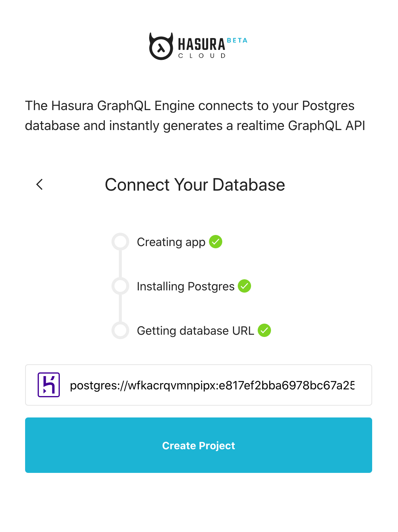
Task: Click green checkmark beside Getting database URL
Action: 264,330
